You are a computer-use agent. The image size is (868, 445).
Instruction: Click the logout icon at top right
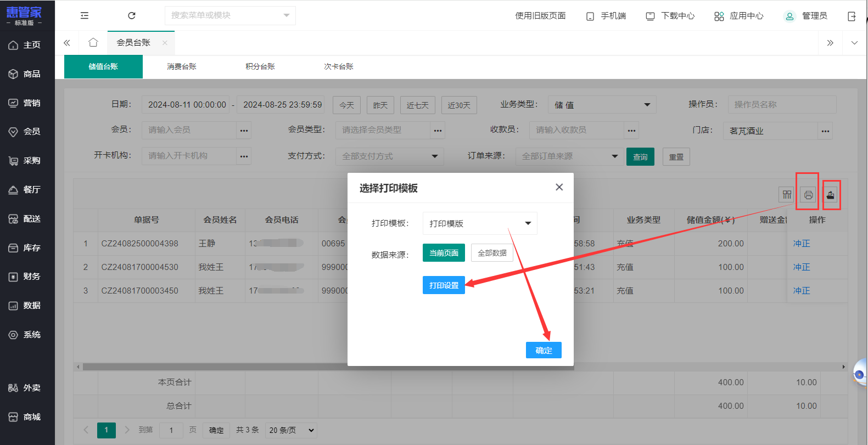(x=852, y=16)
